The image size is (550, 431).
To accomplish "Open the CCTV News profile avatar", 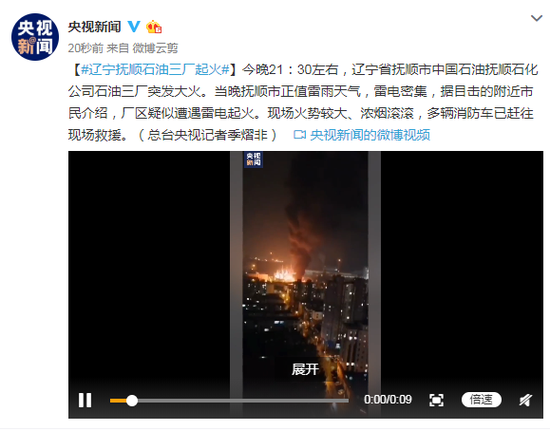I will click(x=35, y=37).
